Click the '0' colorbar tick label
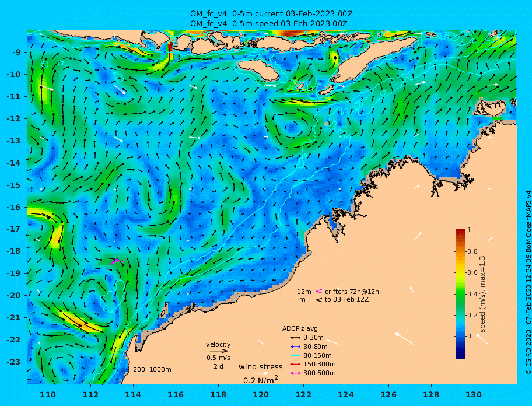Image resolution: width=532 pixels, height=406 pixels. click(469, 336)
